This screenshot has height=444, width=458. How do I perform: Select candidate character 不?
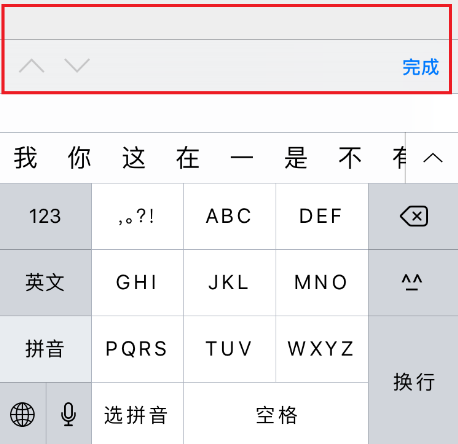click(350, 158)
